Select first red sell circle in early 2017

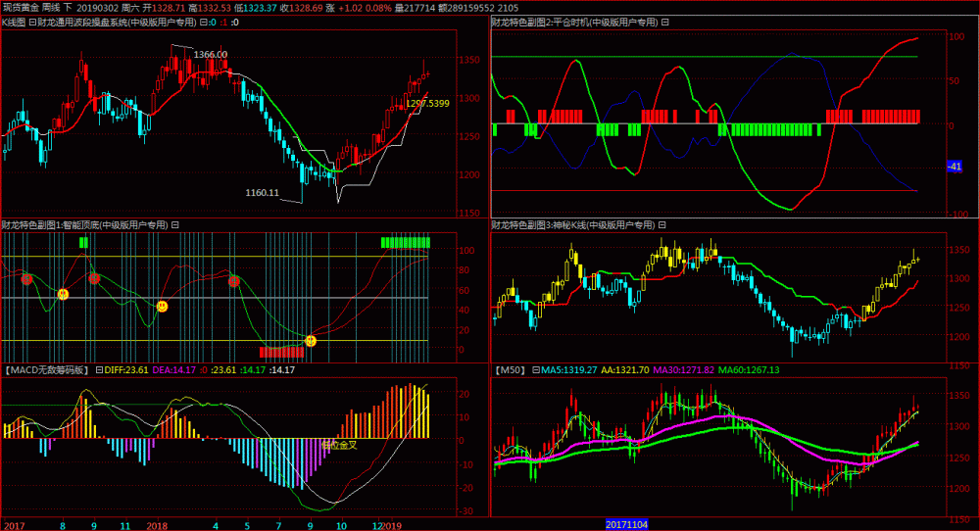click(26, 279)
